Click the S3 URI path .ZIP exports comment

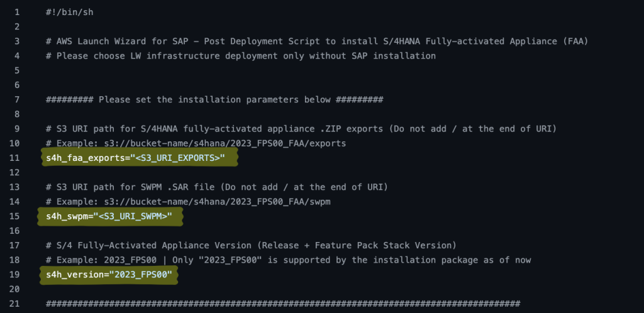(x=301, y=129)
